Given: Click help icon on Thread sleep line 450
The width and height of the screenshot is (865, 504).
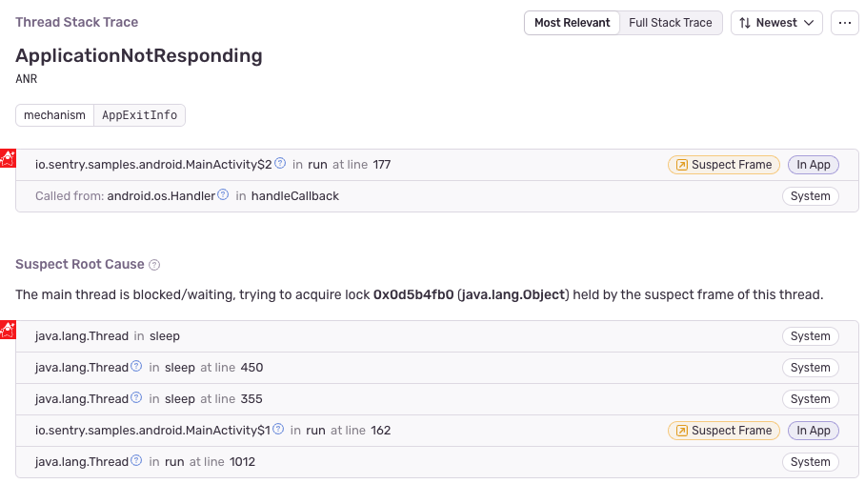Looking at the screenshot, I should 136,367.
